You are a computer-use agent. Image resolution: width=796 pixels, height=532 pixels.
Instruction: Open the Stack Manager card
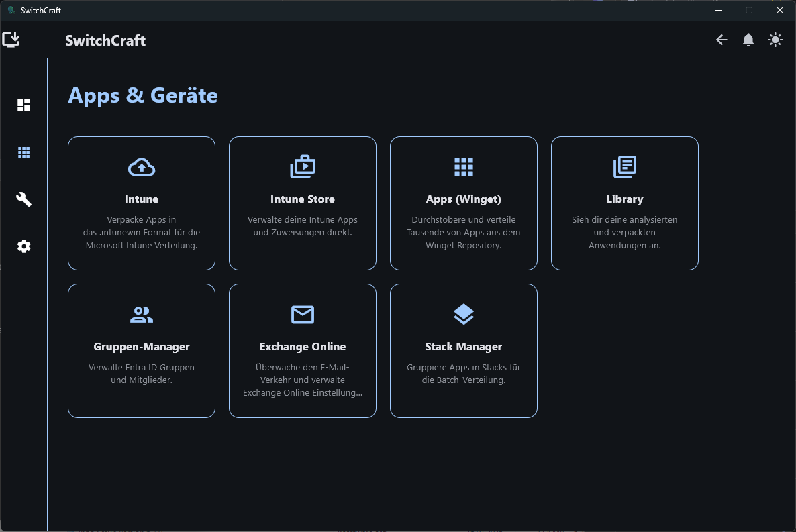[464, 351]
